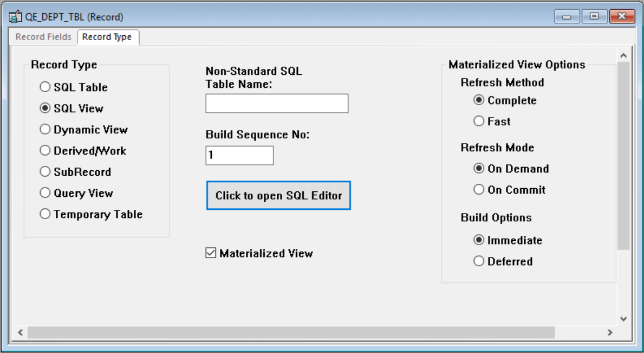Select the Query View record type
Viewport: 644px width, 353px height.
(45, 192)
